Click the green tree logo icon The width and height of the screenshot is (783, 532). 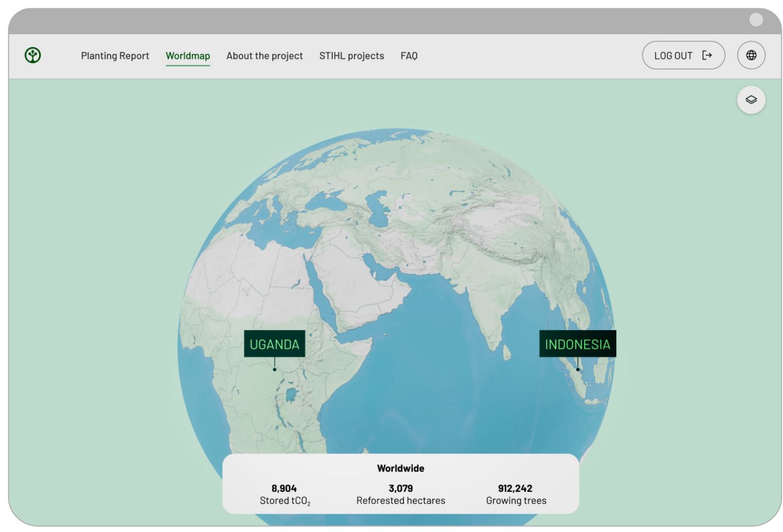33,55
